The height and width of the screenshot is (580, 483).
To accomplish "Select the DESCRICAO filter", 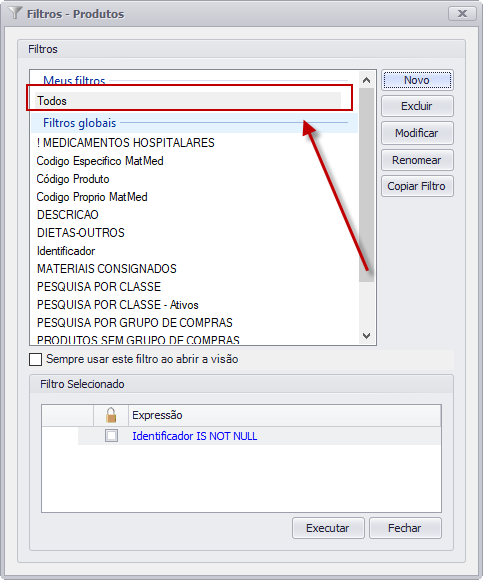I will [x=68, y=215].
